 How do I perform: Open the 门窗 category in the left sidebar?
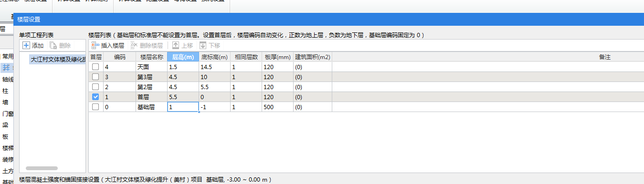(8, 114)
